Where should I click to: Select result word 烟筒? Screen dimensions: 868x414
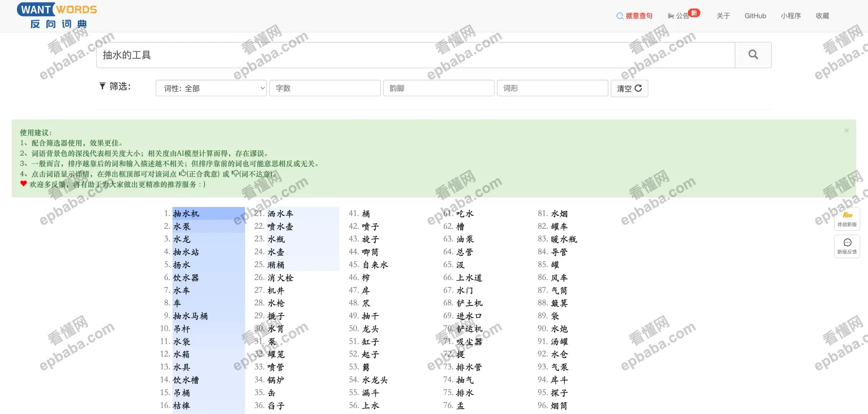coord(560,406)
